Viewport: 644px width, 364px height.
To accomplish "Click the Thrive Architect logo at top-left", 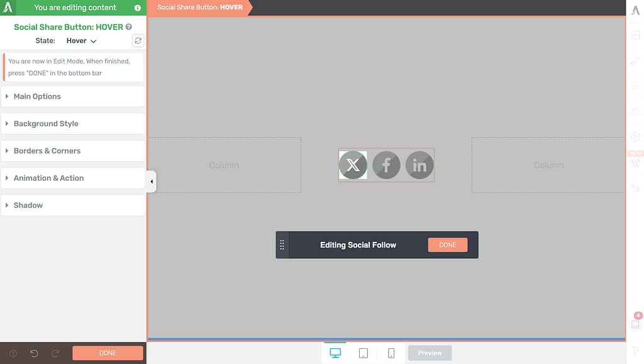I will 8,8.
